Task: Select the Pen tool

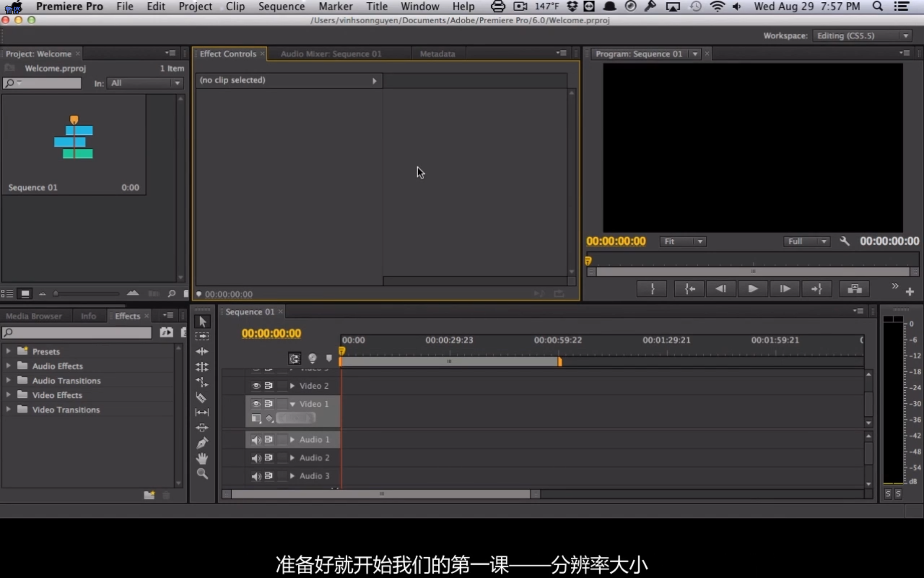Action: pyautogui.click(x=202, y=443)
